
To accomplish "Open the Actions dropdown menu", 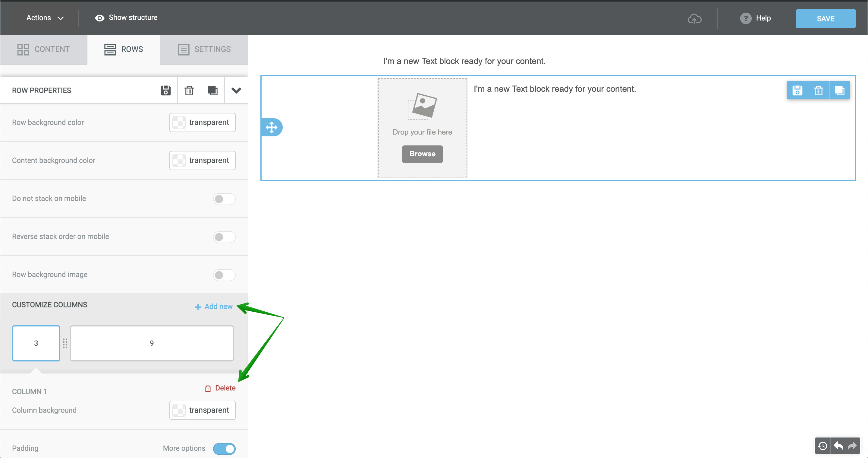I will click(x=44, y=18).
